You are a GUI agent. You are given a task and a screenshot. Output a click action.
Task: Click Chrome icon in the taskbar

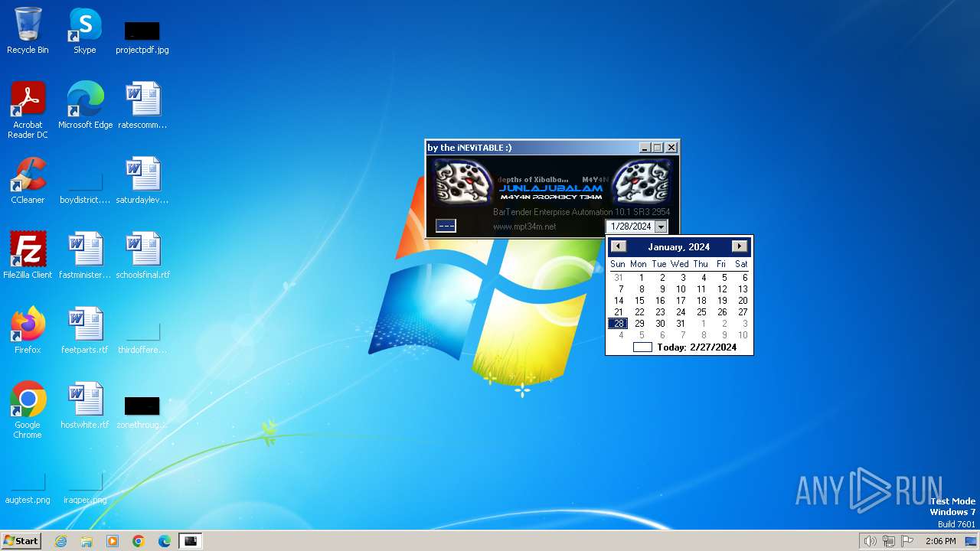click(x=139, y=541)
